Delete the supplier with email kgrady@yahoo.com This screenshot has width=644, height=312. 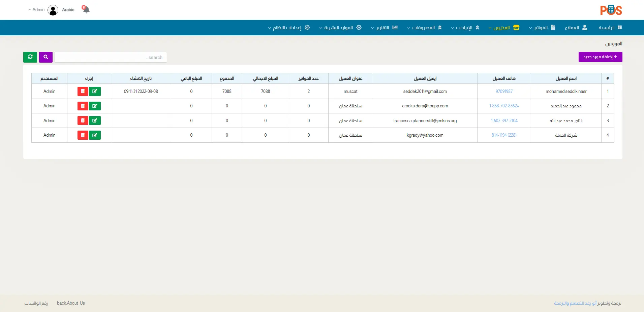pyautogui.click(x=83, y=135)
